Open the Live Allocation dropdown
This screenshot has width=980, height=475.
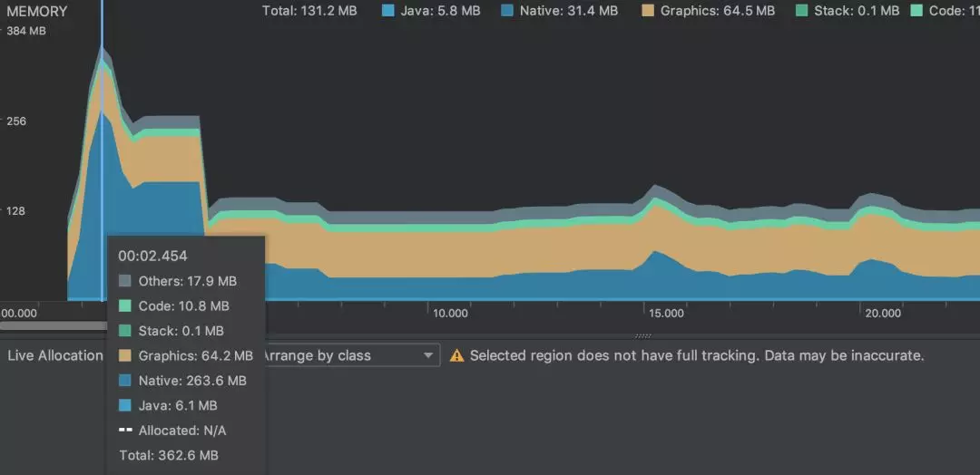point(55,355)
